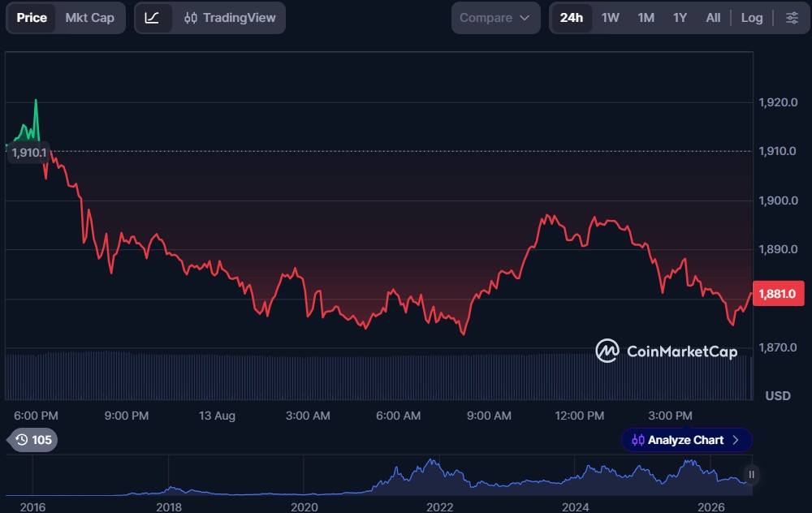Click the USD currency label
This screenshot has width=812, height=513.
(x=778, y=396)
